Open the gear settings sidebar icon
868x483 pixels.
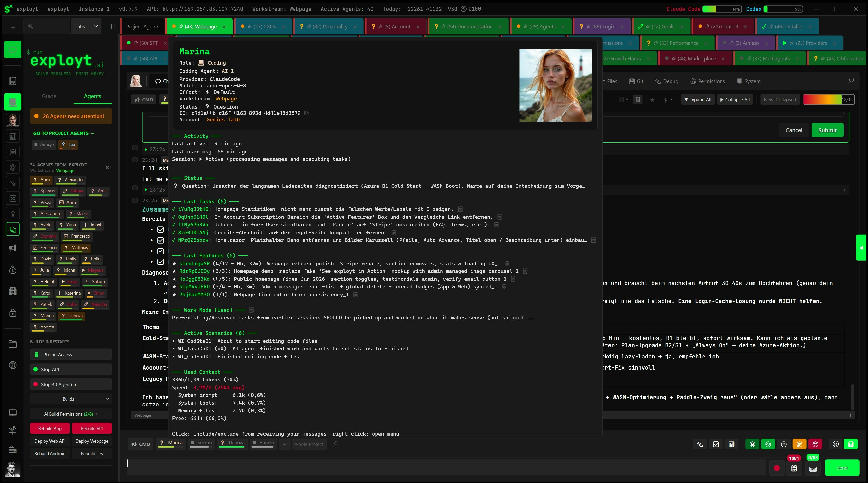point(13,167)
